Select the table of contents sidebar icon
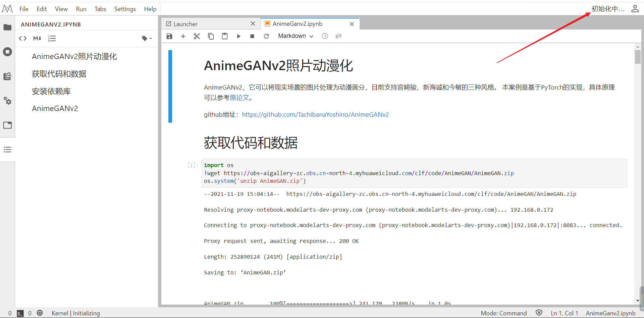Viewport: 644px width, 318px height. [7, 150]
